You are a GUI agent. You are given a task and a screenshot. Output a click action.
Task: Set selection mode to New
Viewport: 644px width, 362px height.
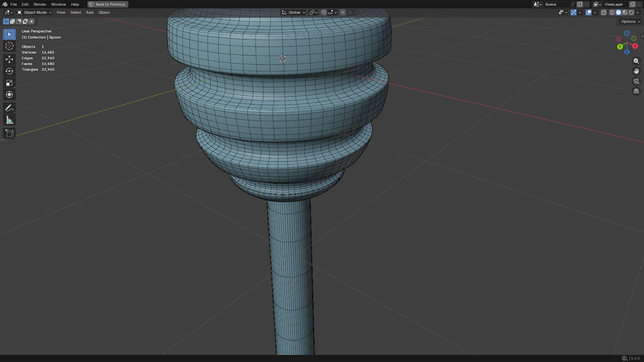6,21
